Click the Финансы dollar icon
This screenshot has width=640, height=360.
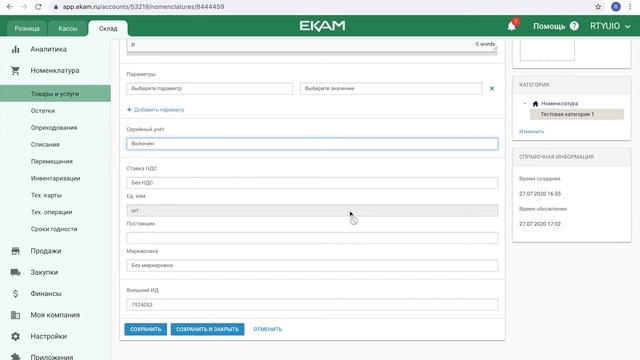[16, 293]
